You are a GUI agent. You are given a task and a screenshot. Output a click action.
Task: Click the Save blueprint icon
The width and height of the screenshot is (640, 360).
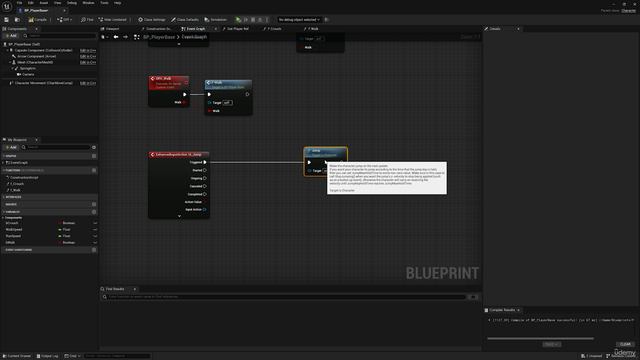7,20
